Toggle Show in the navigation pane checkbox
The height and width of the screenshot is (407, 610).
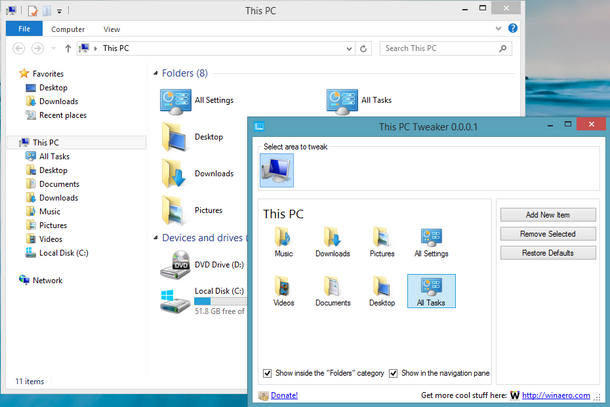393,373
